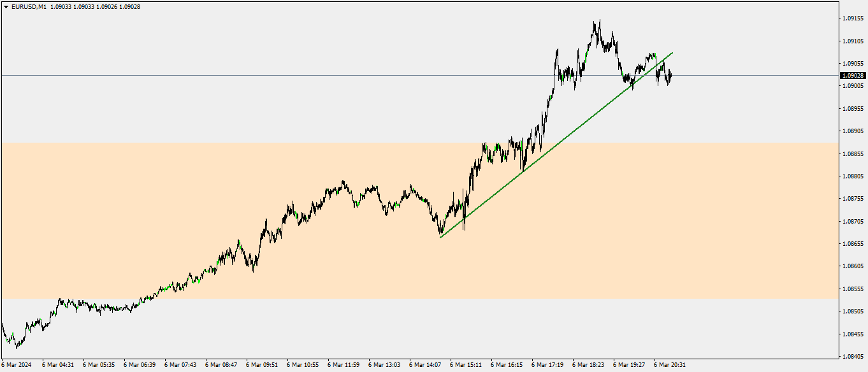This screenshot has width=868, height=372.
Task: Click the 1.08405 price scale label
Action: point(853,357)
